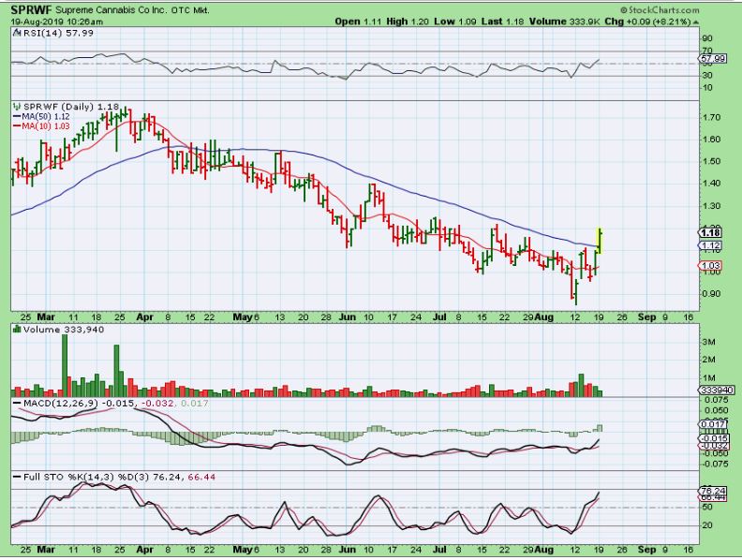The width and height of the screenshot is (742, 560).
Task: Click the -0.075 MACD axis label
Action: tap(714, 464)
